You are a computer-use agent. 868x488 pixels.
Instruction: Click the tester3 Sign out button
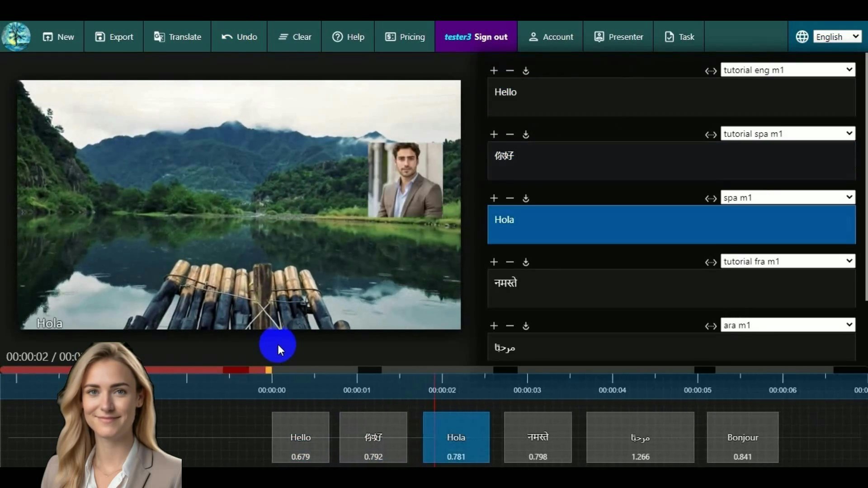pyautogui.click(x=476, y=37)
